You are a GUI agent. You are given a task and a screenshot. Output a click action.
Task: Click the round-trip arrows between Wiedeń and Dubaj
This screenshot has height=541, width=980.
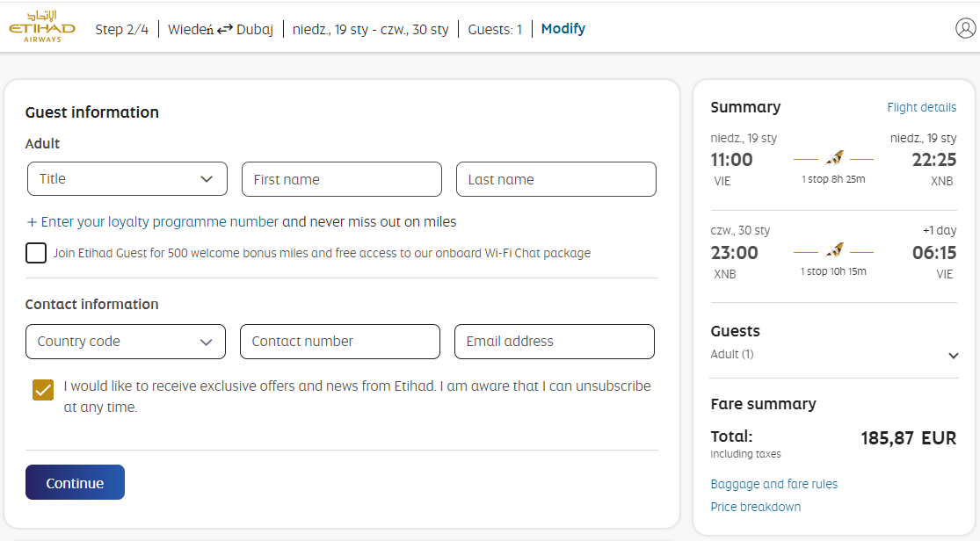click(225, 29)
